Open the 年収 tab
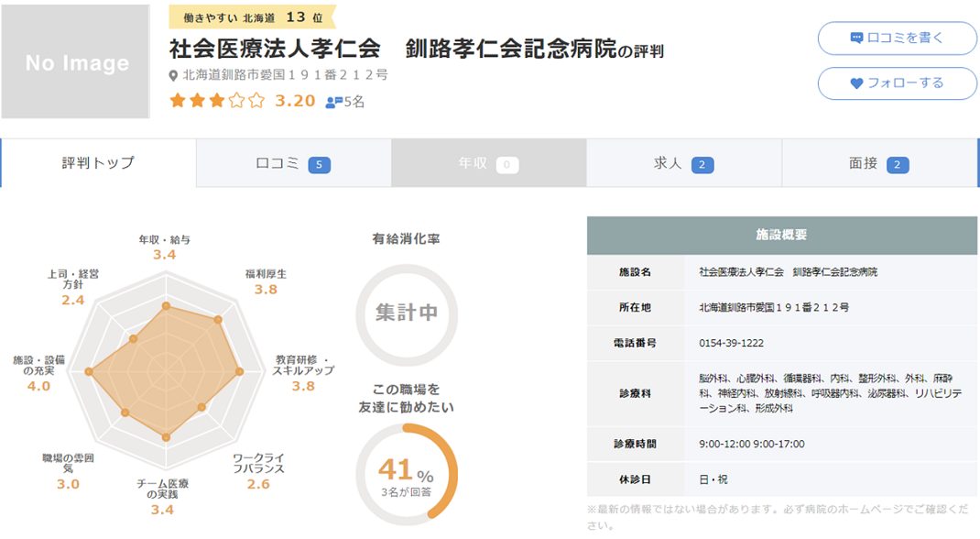The width and height of the screenshot is (980, 539). coord(485,162)
